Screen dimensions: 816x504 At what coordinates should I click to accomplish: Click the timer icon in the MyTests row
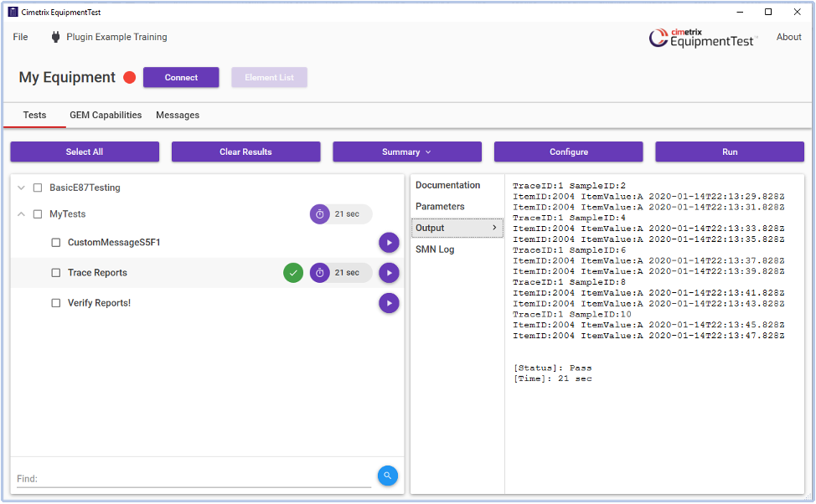tap(319, 213)
